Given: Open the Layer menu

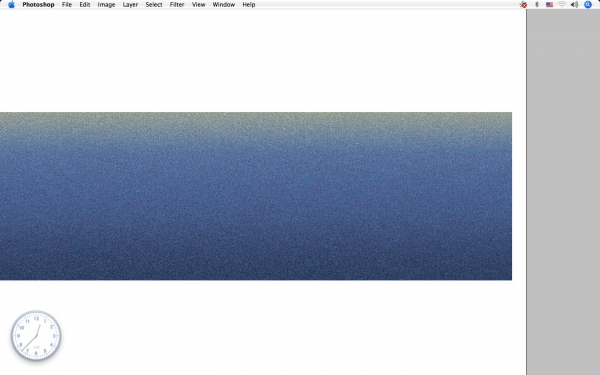Looking at the screenshot, I should (x=130, y=5).
